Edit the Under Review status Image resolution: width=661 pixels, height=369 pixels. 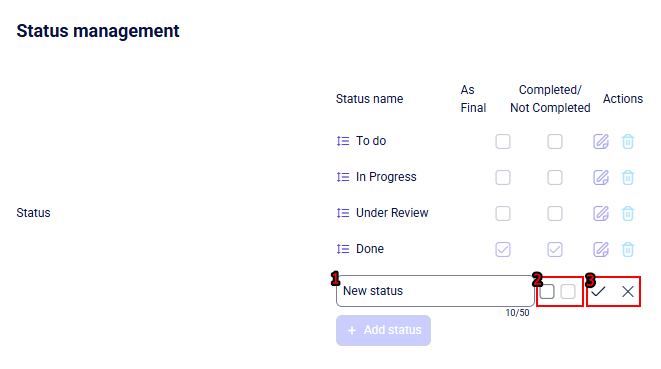[x=601, y=213]
